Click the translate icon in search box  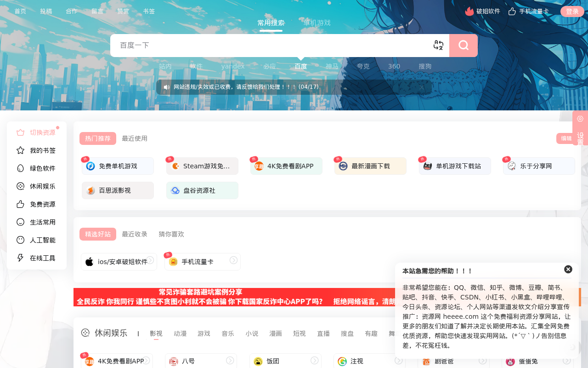(438, 45)
